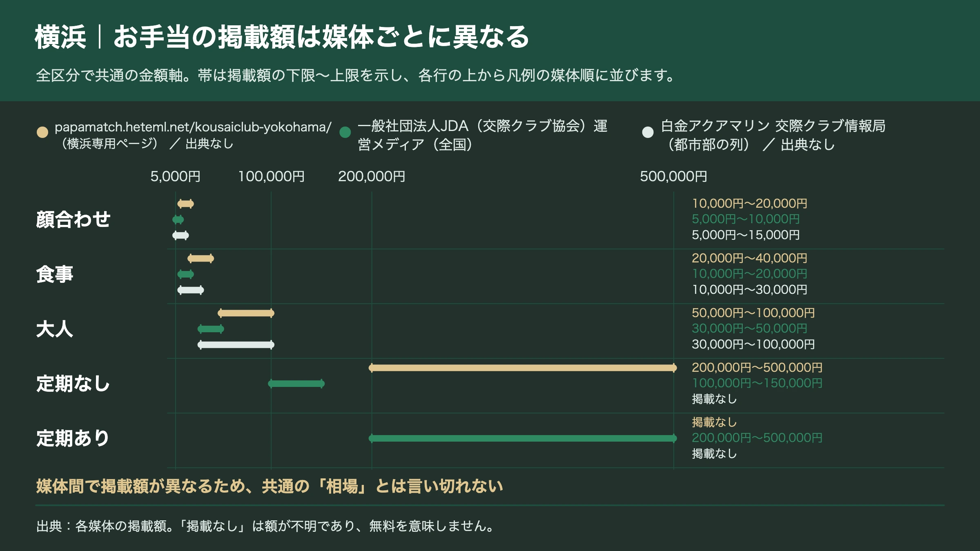
Task: Click the value 20,000円〜40,000円
Action: pos(750,258)
